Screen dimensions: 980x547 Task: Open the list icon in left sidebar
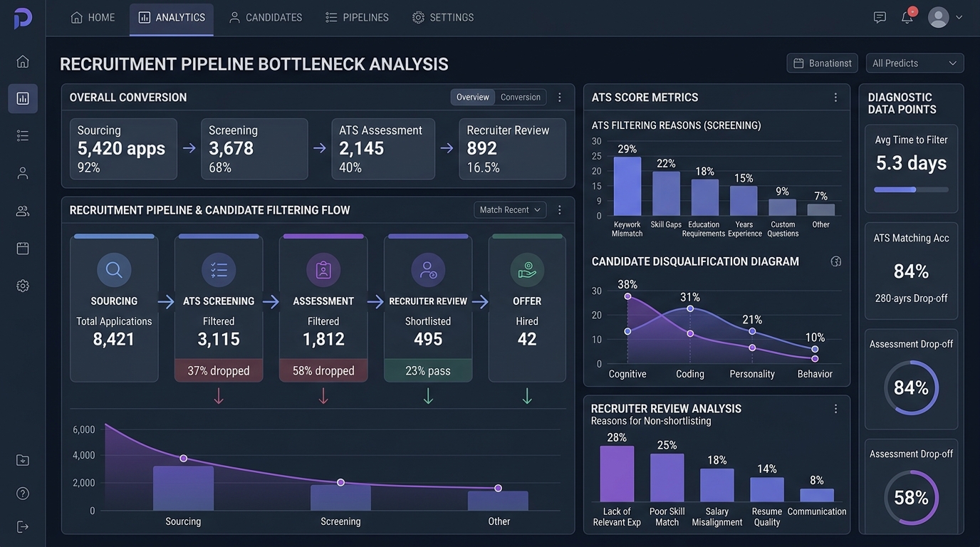[23, 135]
